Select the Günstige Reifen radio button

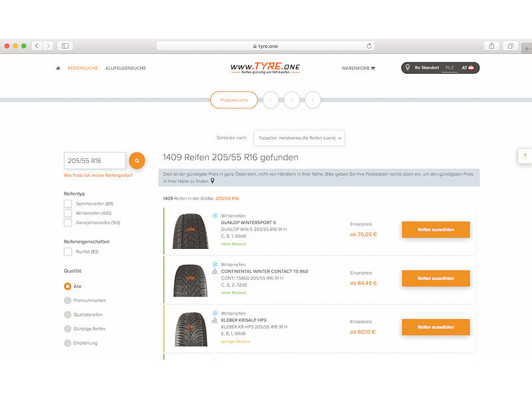click(x=68, y=329)
